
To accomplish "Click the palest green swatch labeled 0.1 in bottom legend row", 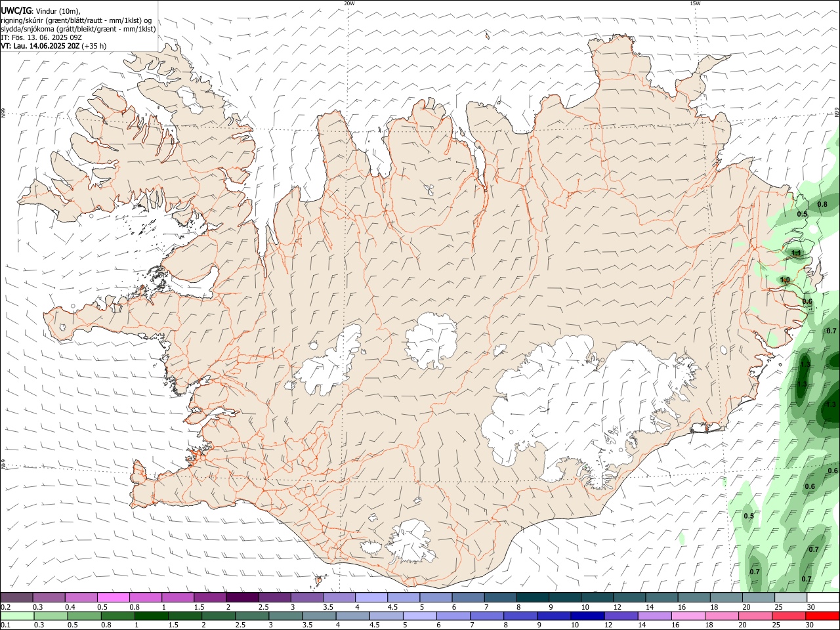I will pyautogui.click(x=17, y=616).
